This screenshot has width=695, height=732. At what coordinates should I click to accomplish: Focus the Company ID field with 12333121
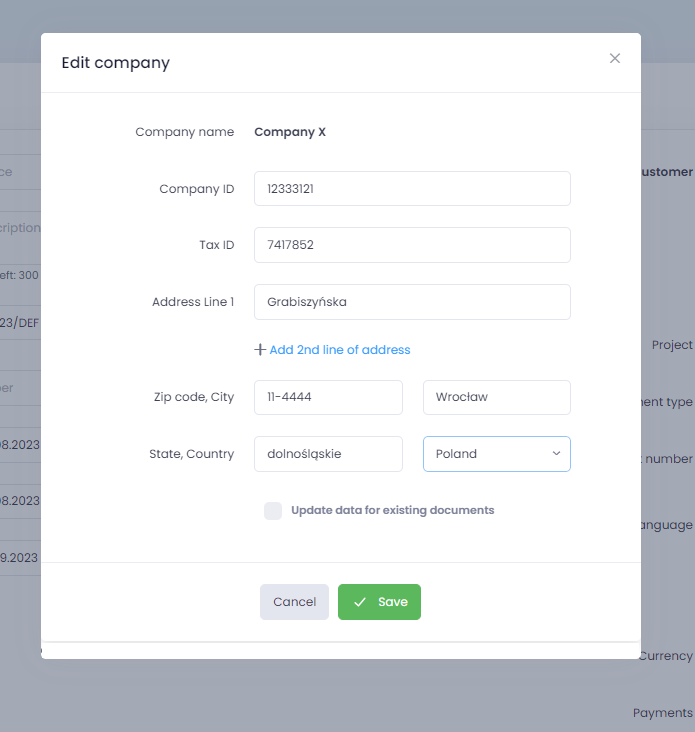point(412,189)
